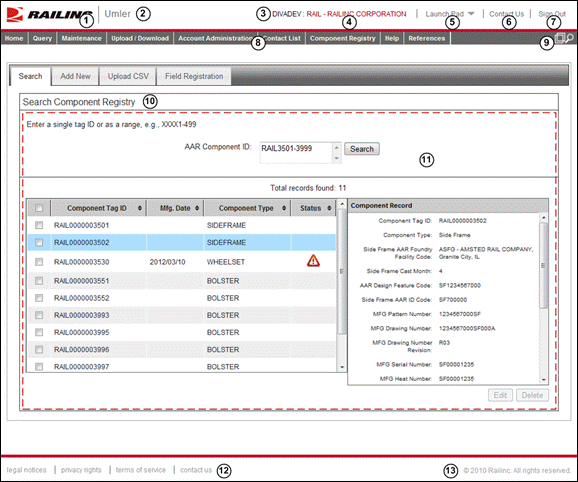Image resolution: width=578 pixels, height=482 pixels.
Task: Open the Maintenance menu
Action: point(81,38)
